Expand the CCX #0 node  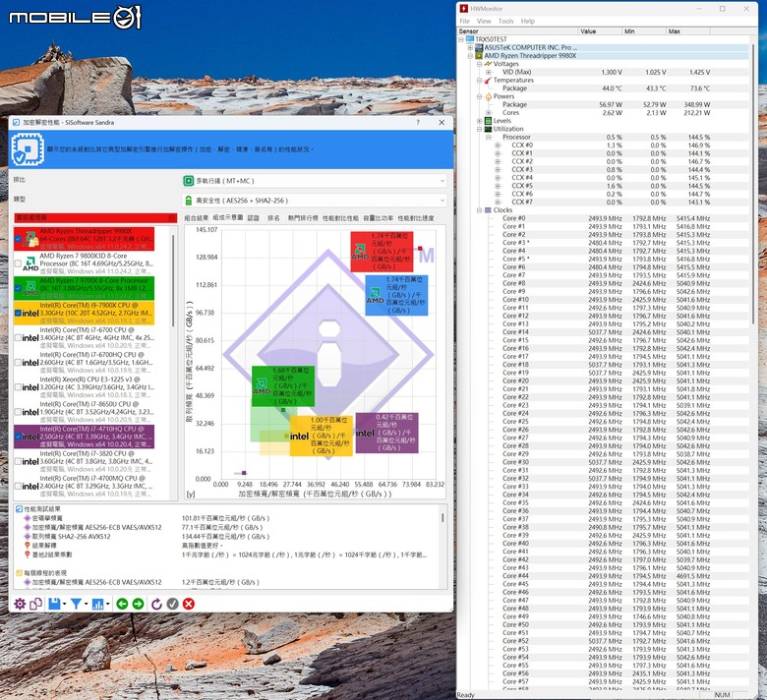[x=498, y=146]
